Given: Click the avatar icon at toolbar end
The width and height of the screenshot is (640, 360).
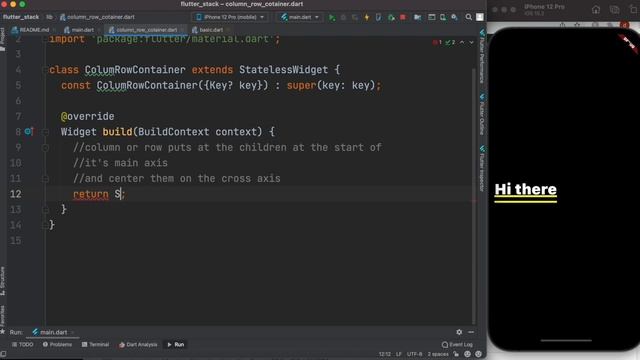Looking at the screenshot, I should [x=480, y=17].
